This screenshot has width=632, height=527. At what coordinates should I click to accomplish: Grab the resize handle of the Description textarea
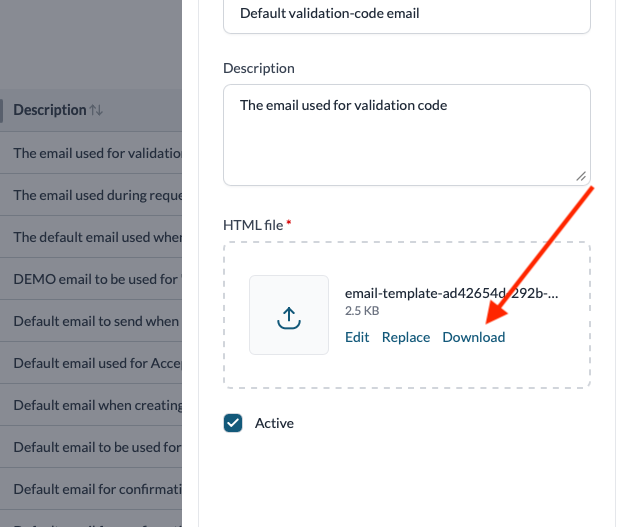581,176
